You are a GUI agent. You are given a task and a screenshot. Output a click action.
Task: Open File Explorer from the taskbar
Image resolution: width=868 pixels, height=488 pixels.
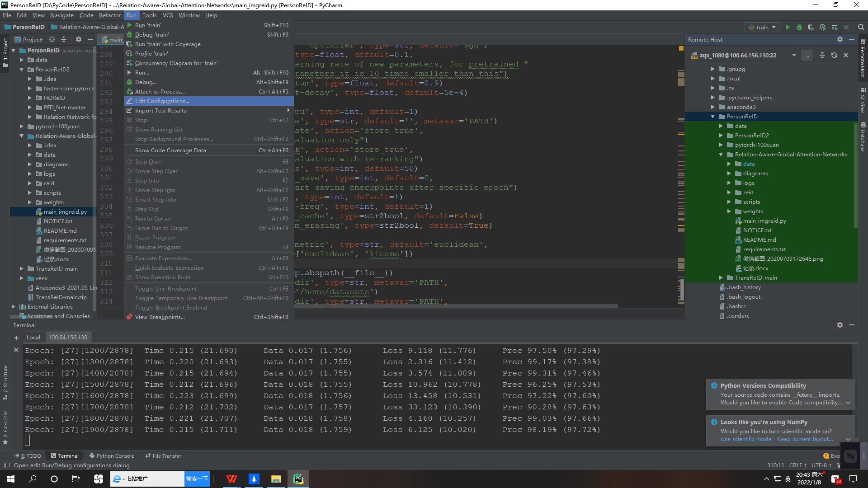point(276,479)
